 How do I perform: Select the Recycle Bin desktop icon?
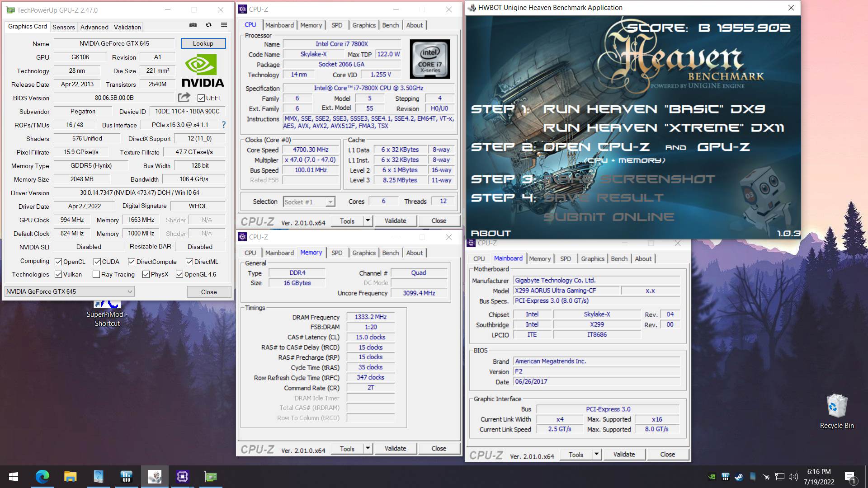837,411
